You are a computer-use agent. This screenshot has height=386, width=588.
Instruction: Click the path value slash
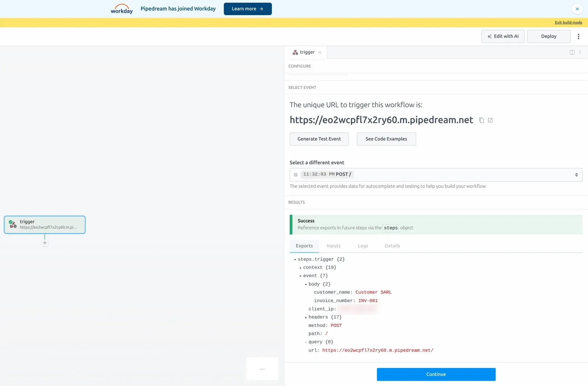pos(326,334)
